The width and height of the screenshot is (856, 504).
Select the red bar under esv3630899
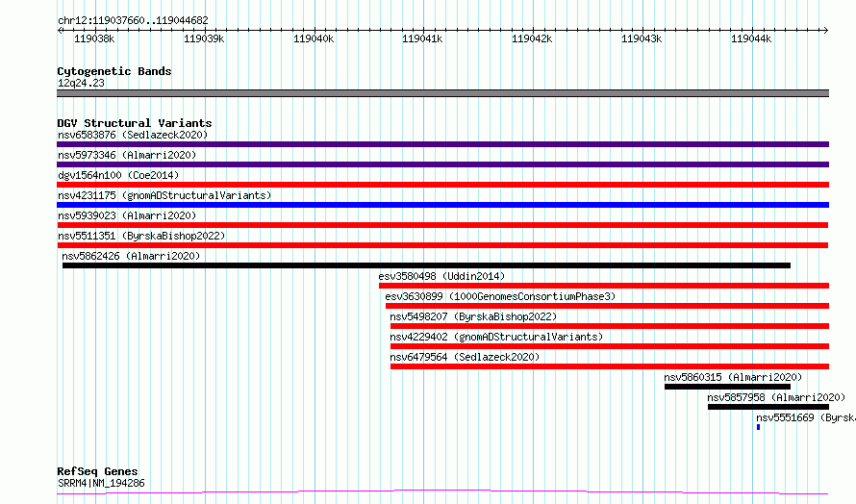point(607,306)
